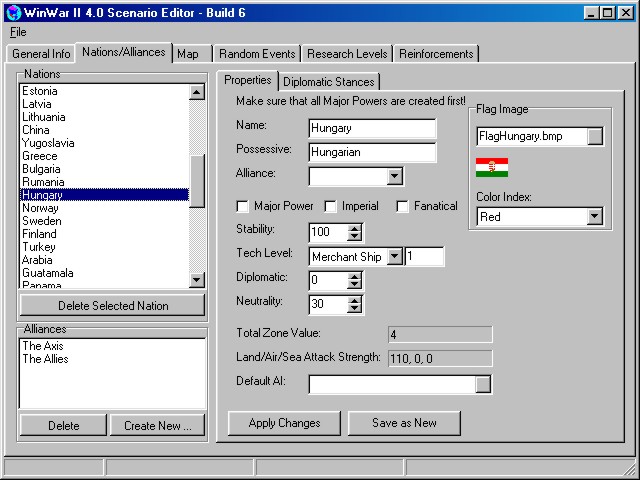The width and height of the screenshot is (640, 480).
Task: Increase the Stability spinner value
Action: pyautogui.click(x=355, y=227)
